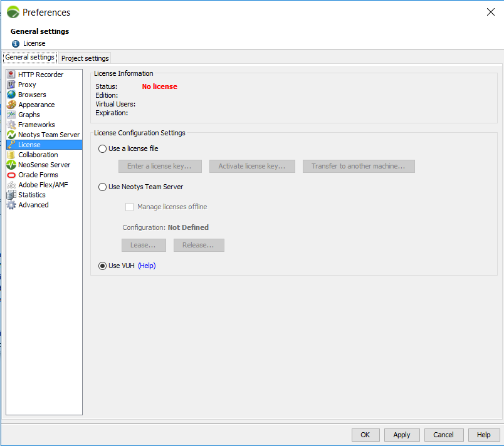504x446 pixels.
Task: Open the Advanced gear icon
Action: click(11, 205)
